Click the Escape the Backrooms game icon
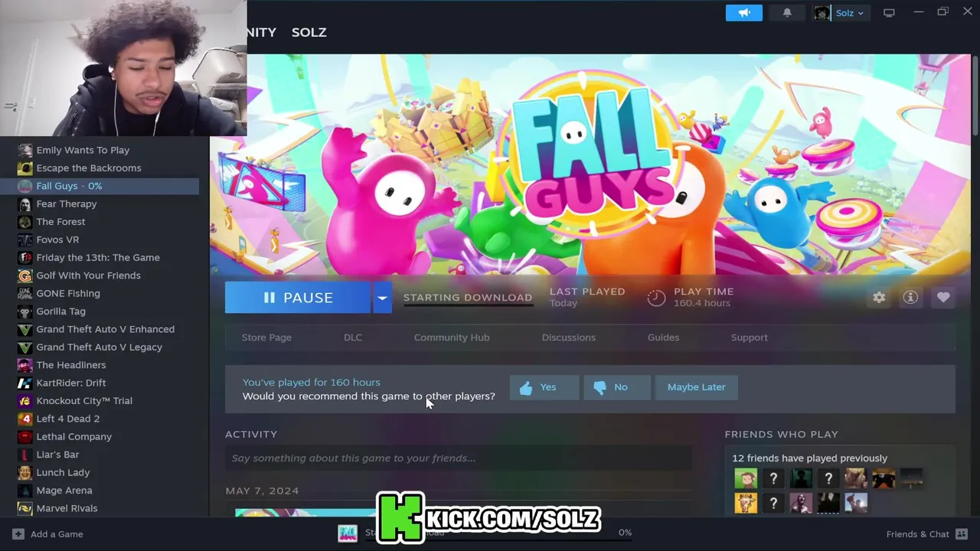980x551 pixels. tap(24, 168)
